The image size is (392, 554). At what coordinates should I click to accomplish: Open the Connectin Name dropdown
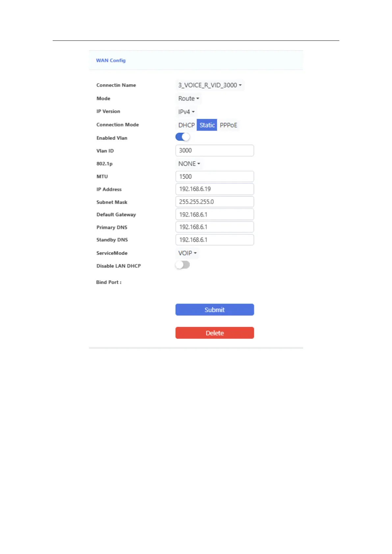pos(210,85)
